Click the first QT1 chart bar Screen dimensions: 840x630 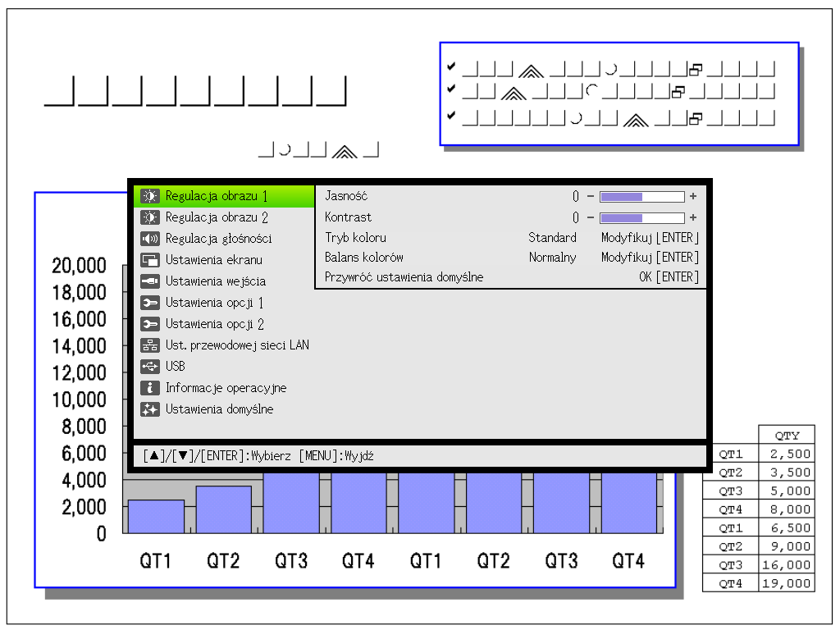(156, 517)
